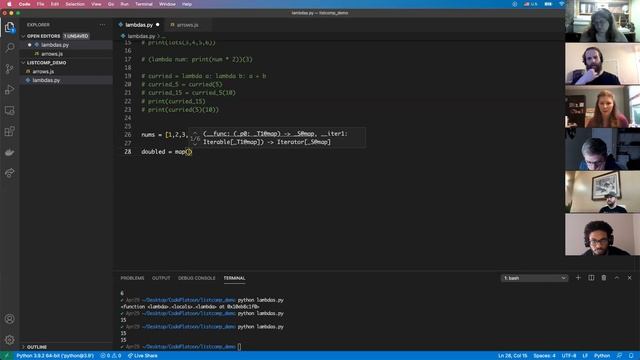Change encoding via UTF-8 status item
The height and width of the screenshot is (360, 640).
(x=569, y=356)
